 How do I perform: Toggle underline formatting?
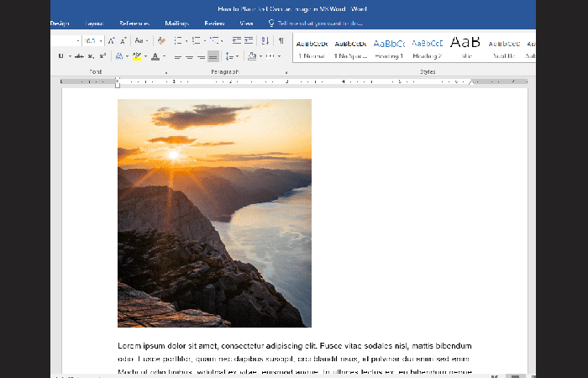coord(60,56)
